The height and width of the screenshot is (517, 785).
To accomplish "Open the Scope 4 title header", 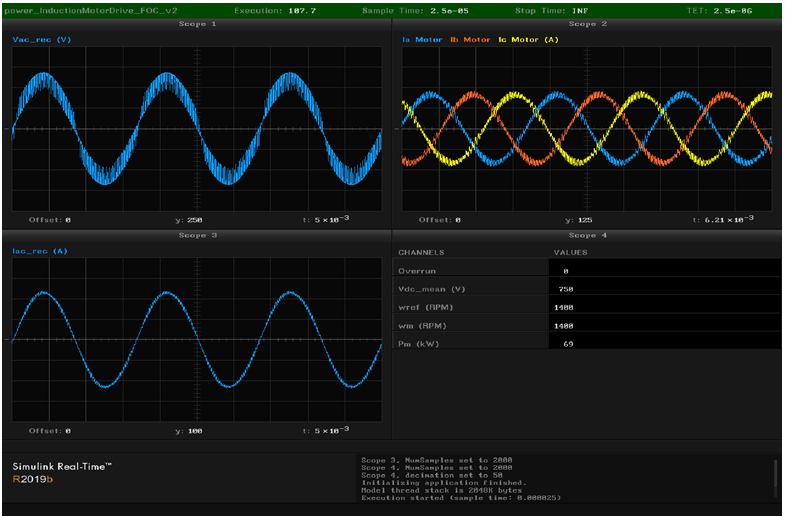I will [x=588, y=234].
